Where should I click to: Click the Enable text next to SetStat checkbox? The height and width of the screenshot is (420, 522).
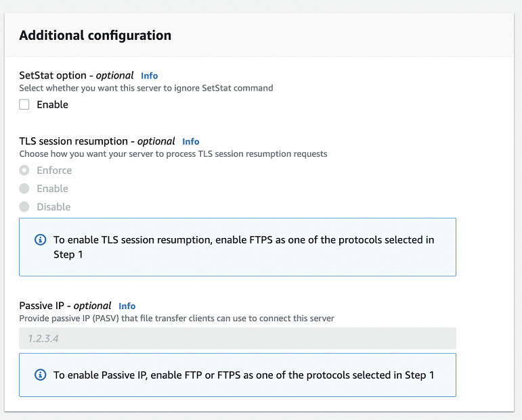click(x=52, y=104)
